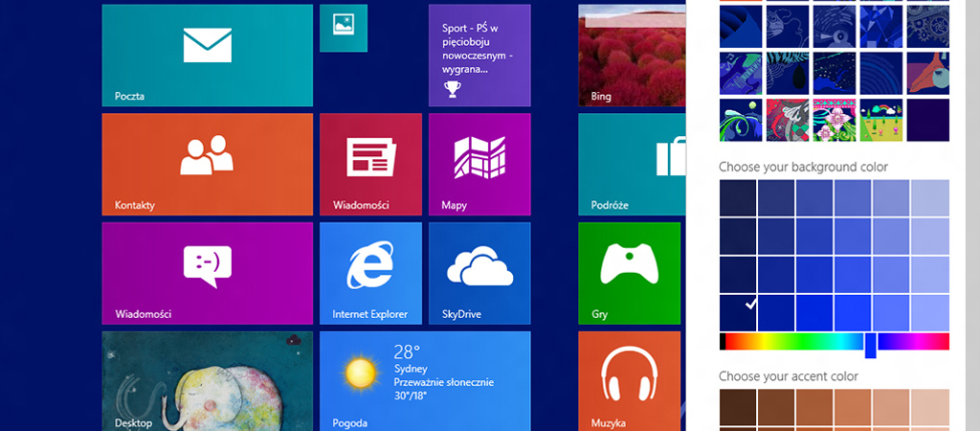Open the Muzyka headphones tile
Screen dimensions: 980x431
(x=630, y=381)
